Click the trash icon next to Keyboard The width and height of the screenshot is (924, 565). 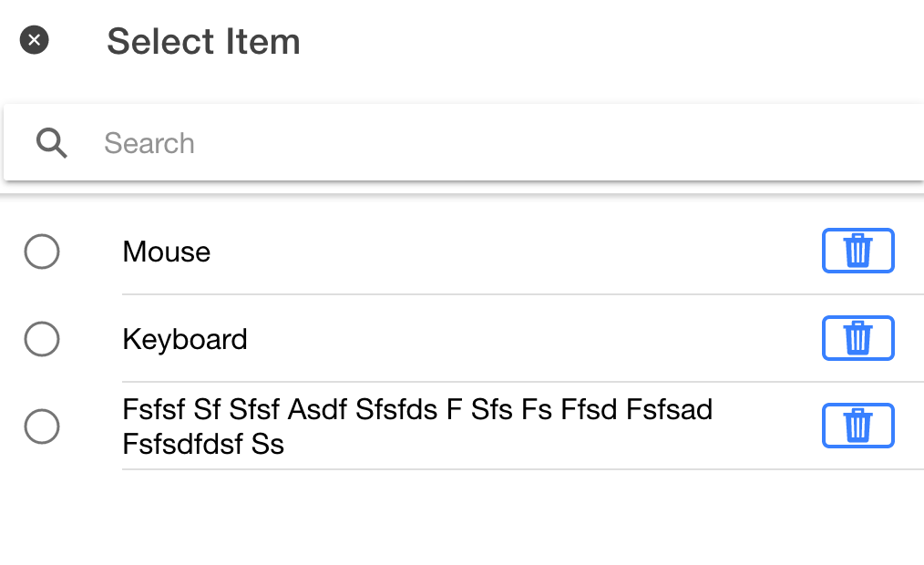click(x=857, y=338)
